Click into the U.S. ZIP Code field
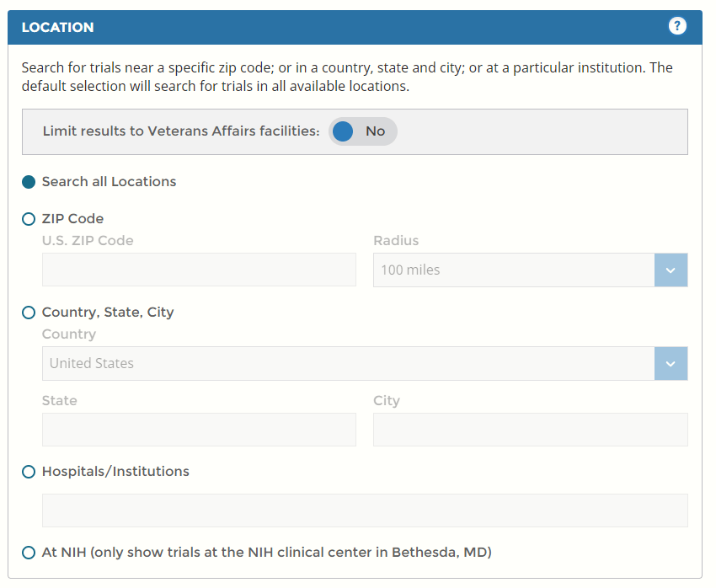This screenshot has height=588, width=716. coord(199,270)
